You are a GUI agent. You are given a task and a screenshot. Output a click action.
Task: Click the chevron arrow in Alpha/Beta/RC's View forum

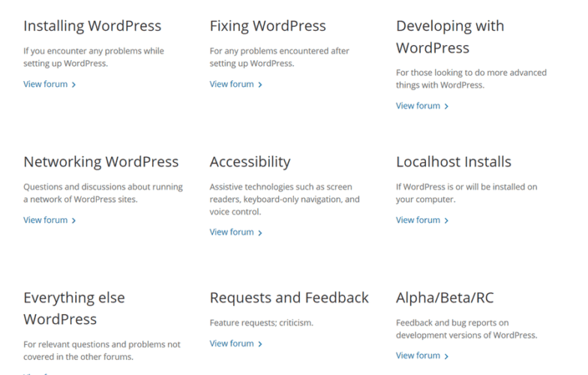[x=447, y=356]
